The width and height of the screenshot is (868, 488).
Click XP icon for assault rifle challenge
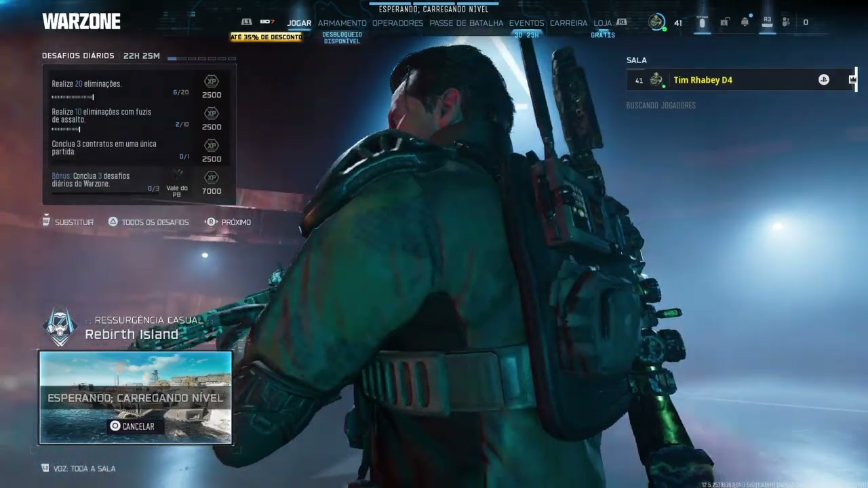point(212,113)
